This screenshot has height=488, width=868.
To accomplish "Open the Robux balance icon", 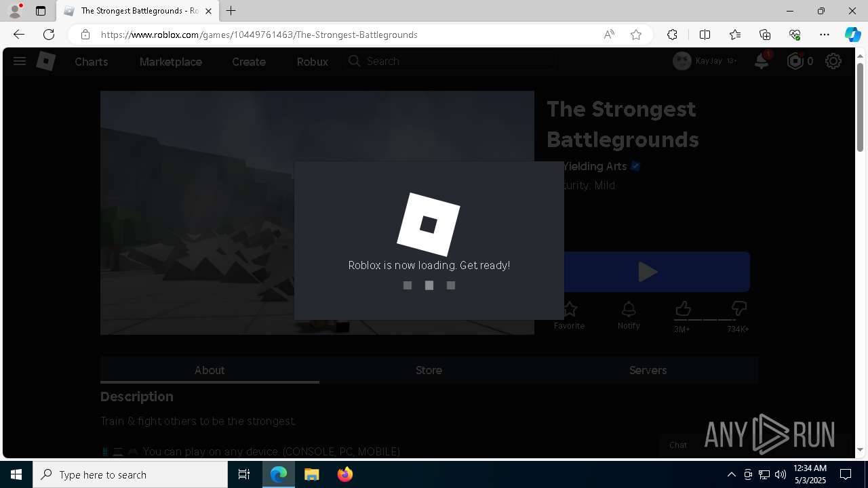I will (795, 61).
